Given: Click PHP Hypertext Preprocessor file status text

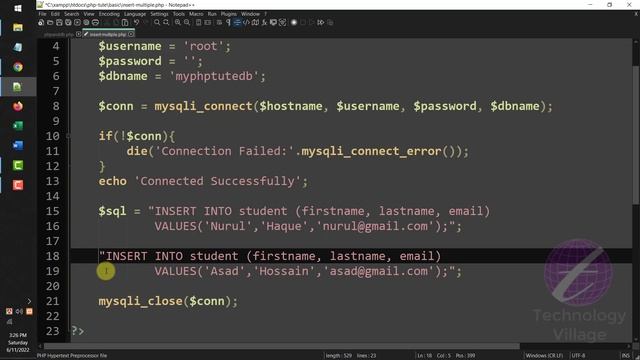Looking at the screenshot, I should [x=72, y=356].
